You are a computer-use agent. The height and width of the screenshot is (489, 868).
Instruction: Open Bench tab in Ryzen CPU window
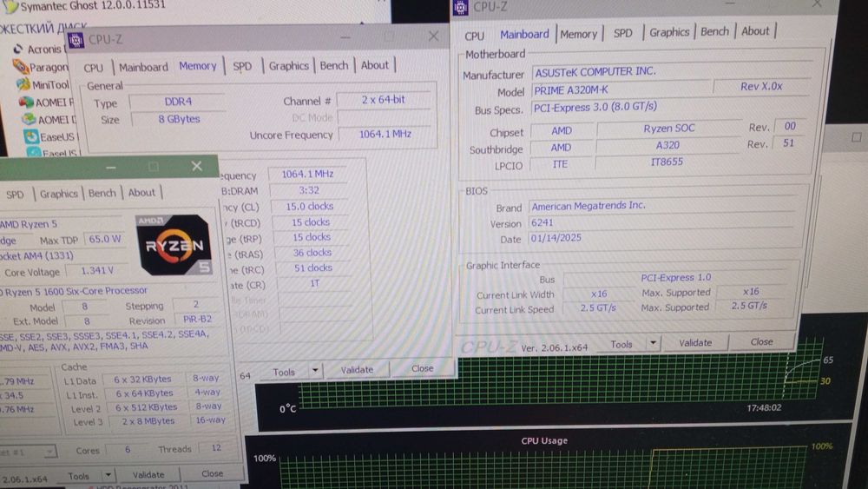point(102,193)
